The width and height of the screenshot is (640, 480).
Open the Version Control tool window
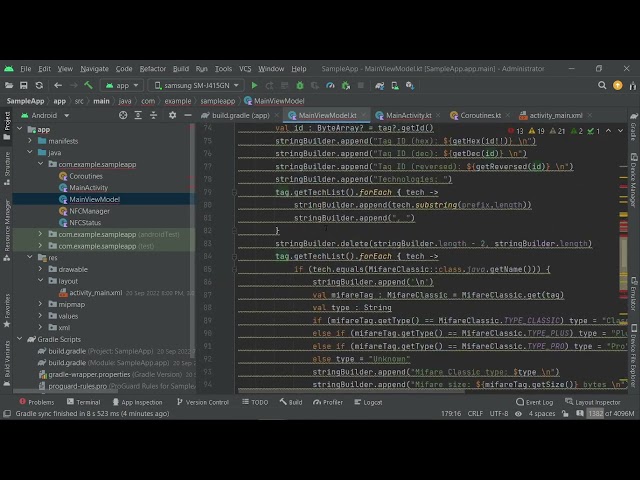point(203,402)
